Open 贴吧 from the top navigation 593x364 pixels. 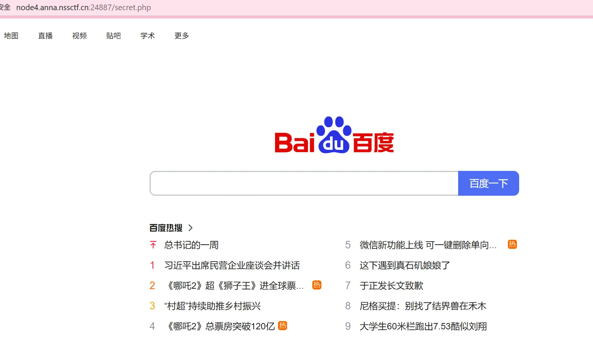point(113,36)
